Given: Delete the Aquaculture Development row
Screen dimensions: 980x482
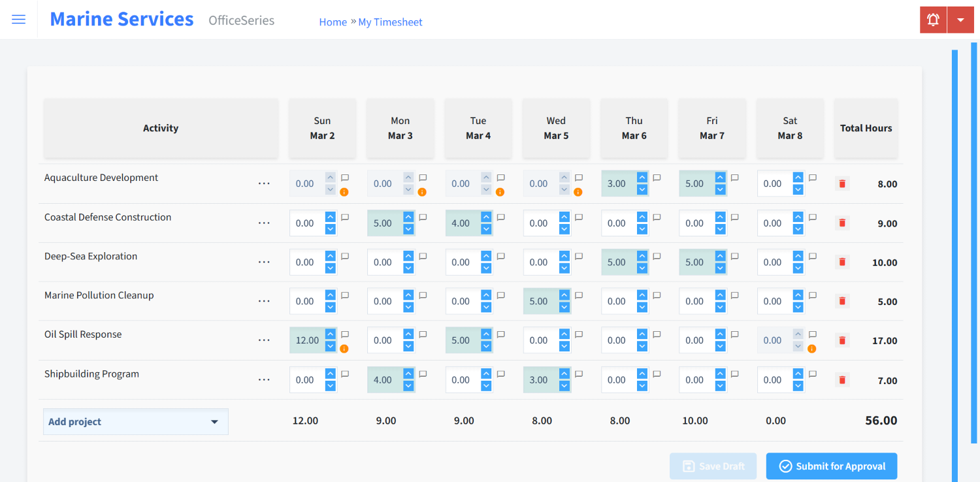Looking at the screenshot, I should [842, 184].
